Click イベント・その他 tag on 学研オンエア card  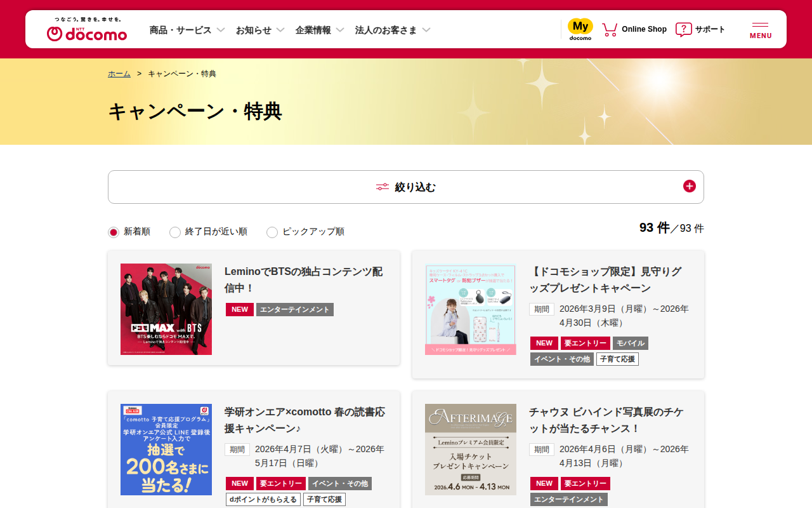(x=340, y=484)
